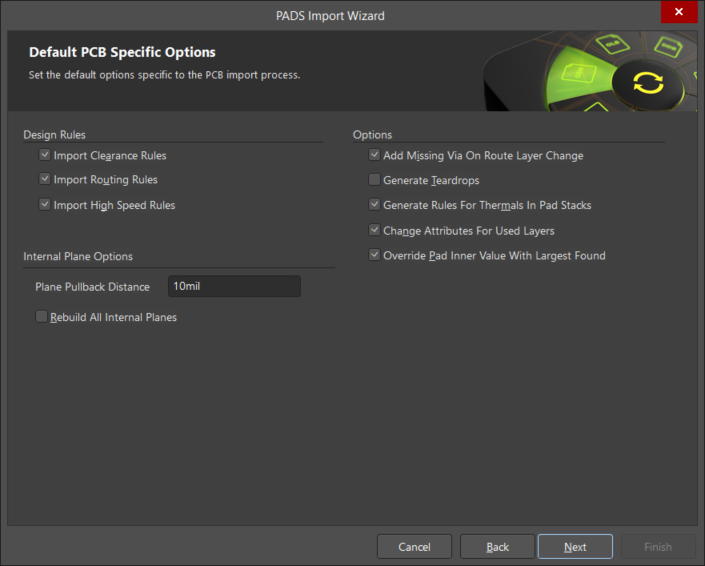Toggle Generate Rules For Thermals In Pad Stacks
The height and width of the screenshot is (566, 705).
[374, 205]
